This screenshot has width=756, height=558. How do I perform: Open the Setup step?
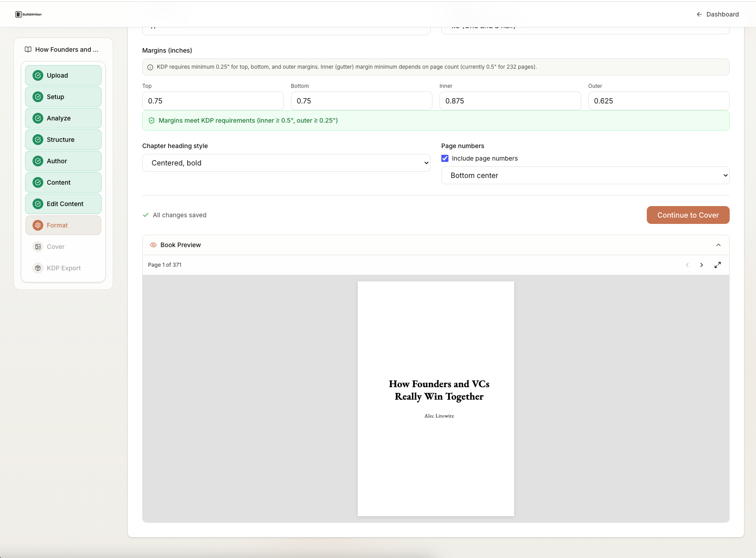(x=63, y=97)
